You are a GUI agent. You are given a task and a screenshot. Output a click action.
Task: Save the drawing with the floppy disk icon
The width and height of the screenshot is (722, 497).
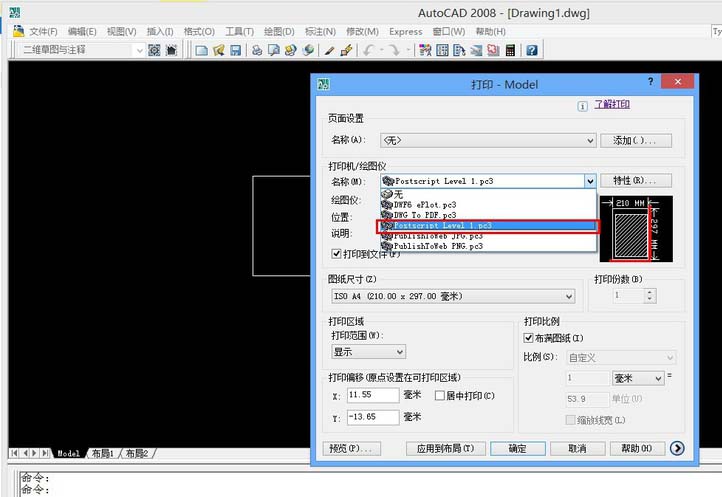(x=236, y=50)
